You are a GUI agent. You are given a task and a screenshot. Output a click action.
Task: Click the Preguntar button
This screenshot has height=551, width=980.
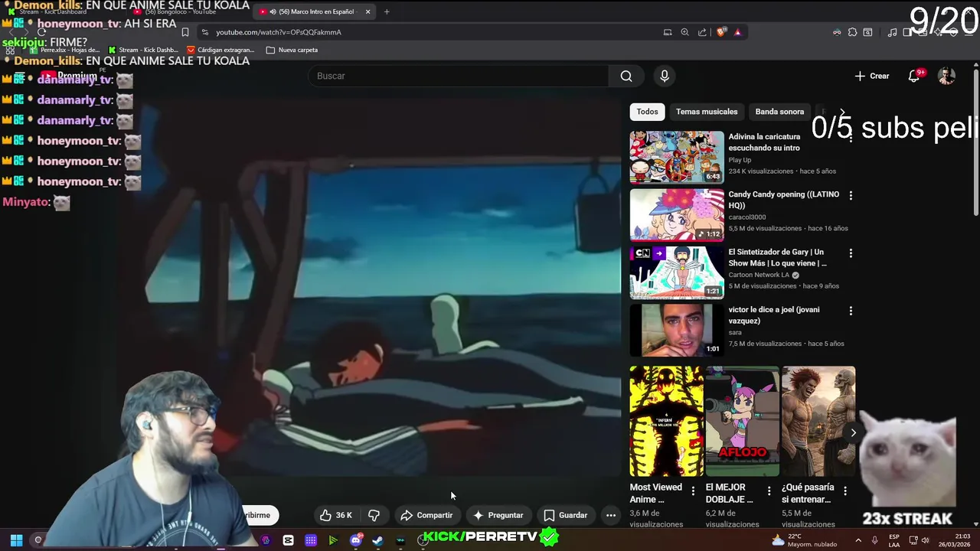coord(498,515)
